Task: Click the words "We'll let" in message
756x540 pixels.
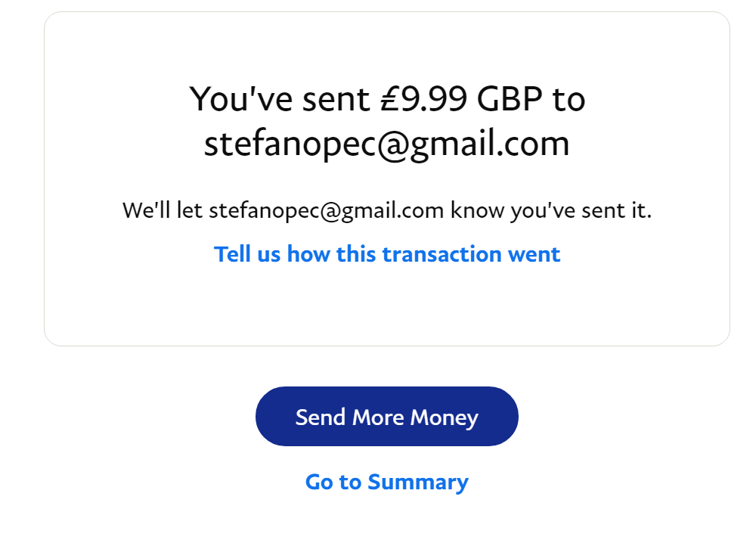Action: (x=163, y=210)
